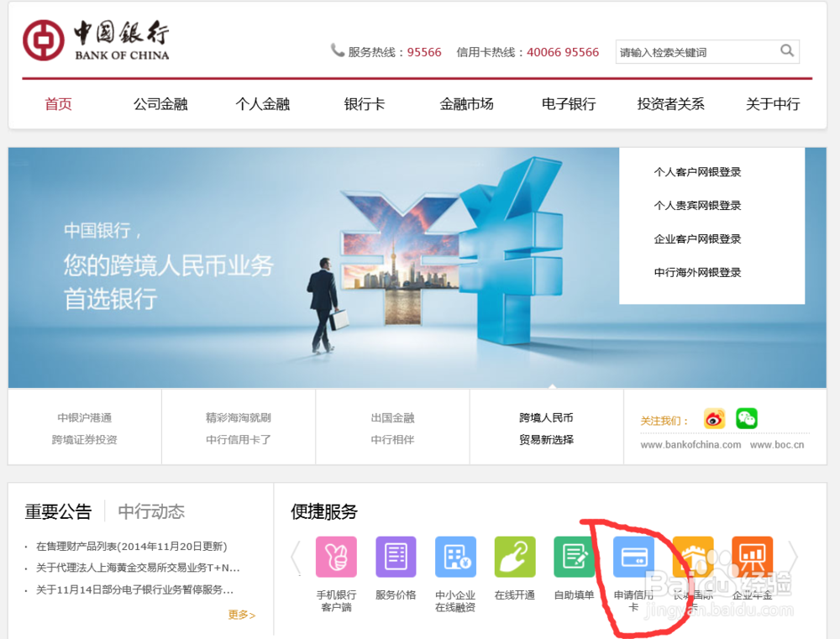
Task: Click the 企业客户网银登录 link
Action: coord(697,238)
